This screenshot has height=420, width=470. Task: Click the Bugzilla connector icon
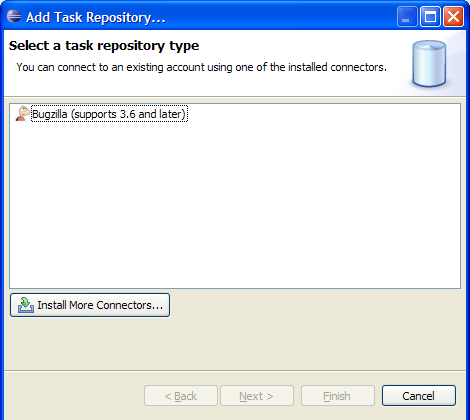pyautogui.click(x=23, y=114)
